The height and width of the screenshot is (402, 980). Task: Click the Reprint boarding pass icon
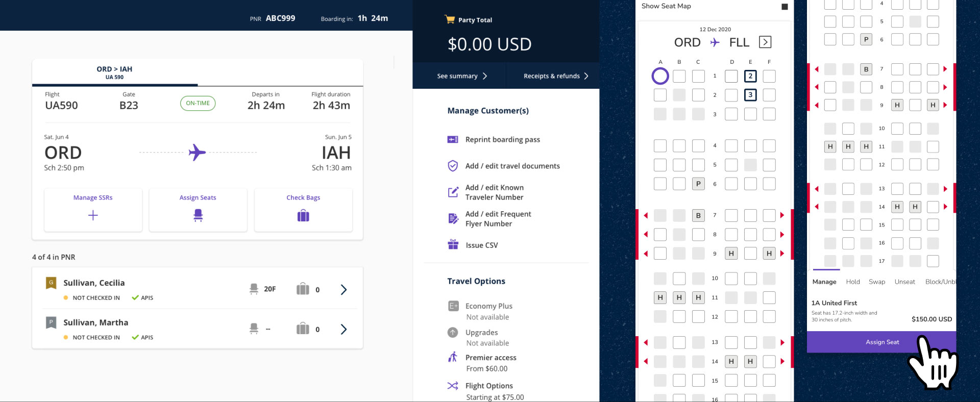point(453,139)
